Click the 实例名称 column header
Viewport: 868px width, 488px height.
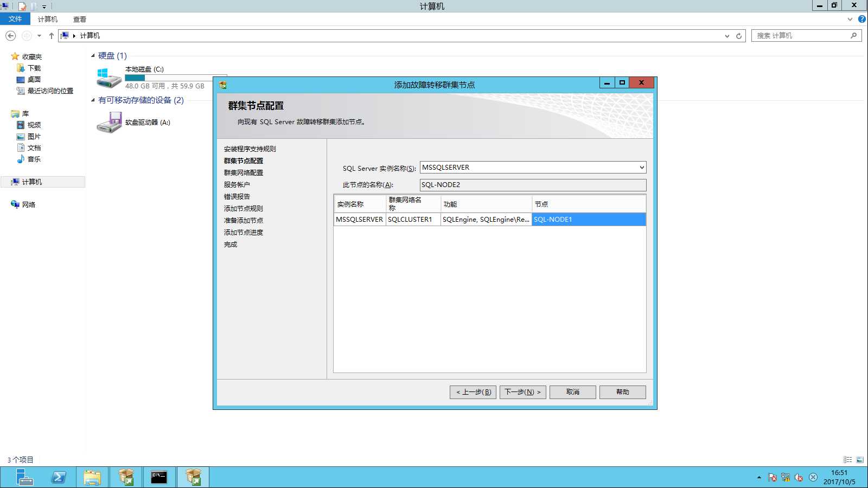[x=360, y=204]
